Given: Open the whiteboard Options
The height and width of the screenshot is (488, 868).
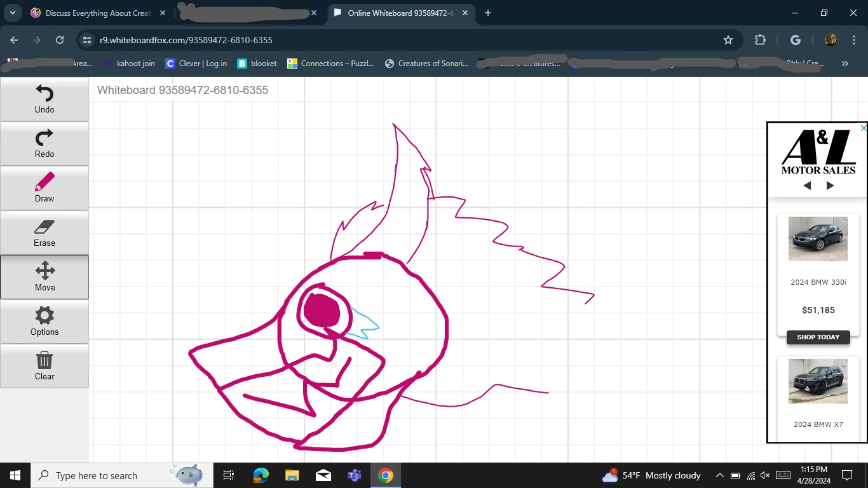Looking at the screenshot, I should coord(44,322).
